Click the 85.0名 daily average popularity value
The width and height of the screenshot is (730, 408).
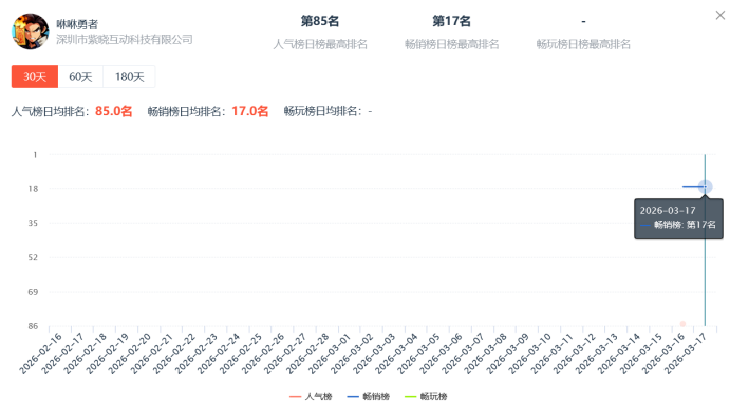pyautogui.click(x=113, y=111)
